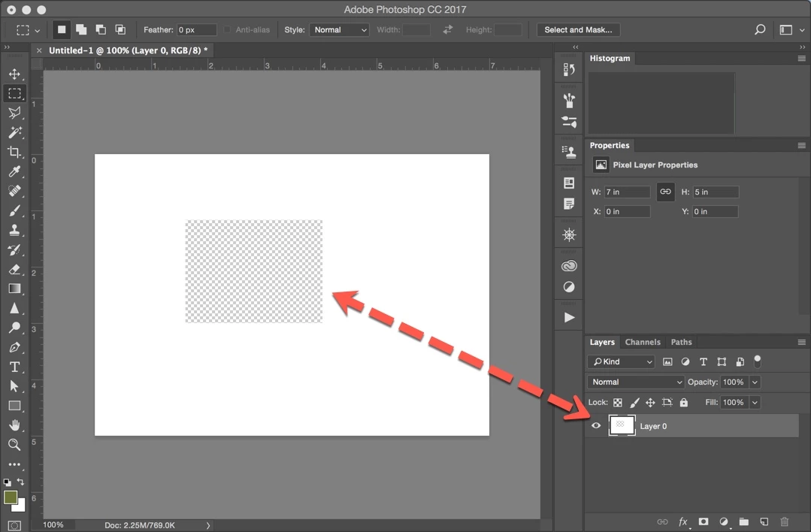Select the Rectangular Marquee tool
The width and height of the screenshot is (811, 532).
14,94
